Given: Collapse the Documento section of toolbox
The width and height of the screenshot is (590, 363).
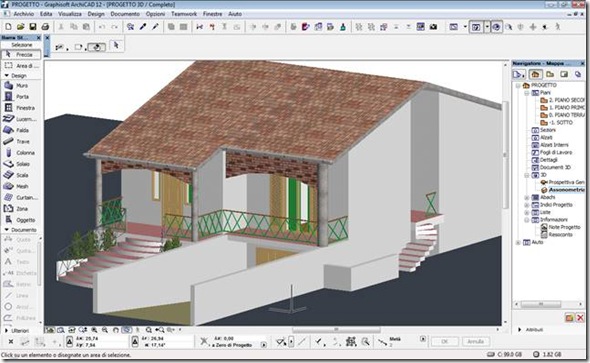Looking at the screenshot, I should [7, 230].
